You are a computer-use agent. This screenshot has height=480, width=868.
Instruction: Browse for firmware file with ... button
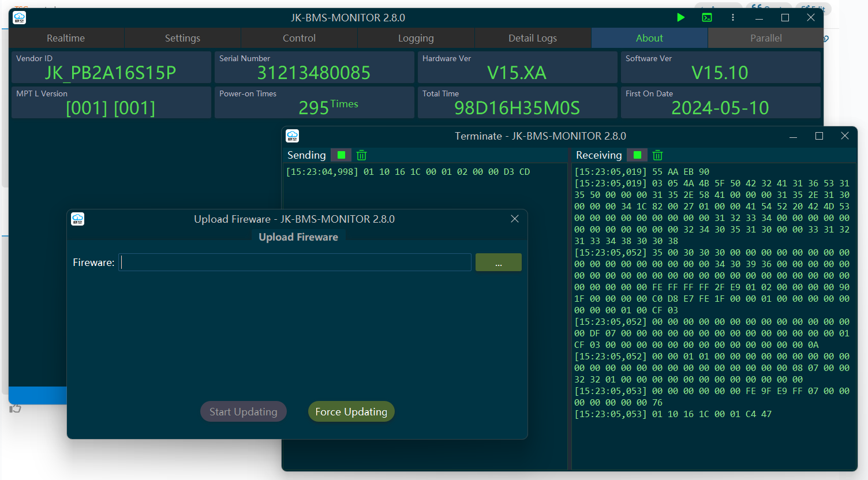[x=499, y=262]
